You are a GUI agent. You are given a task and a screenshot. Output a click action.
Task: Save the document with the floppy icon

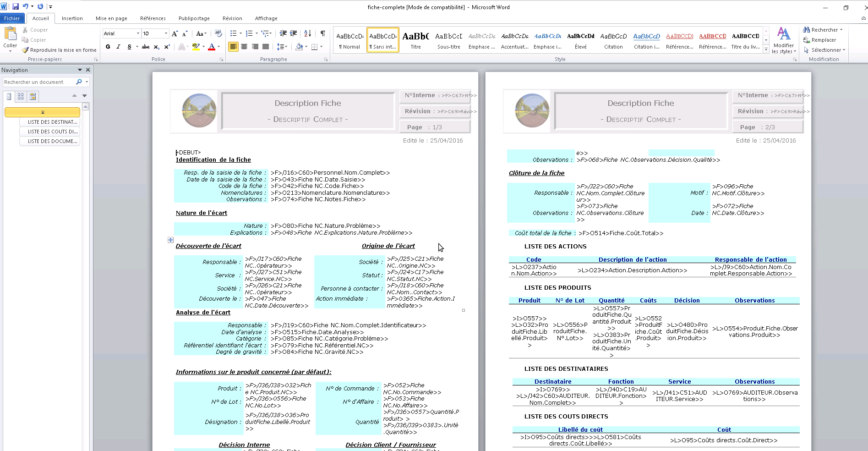[16, 6]
